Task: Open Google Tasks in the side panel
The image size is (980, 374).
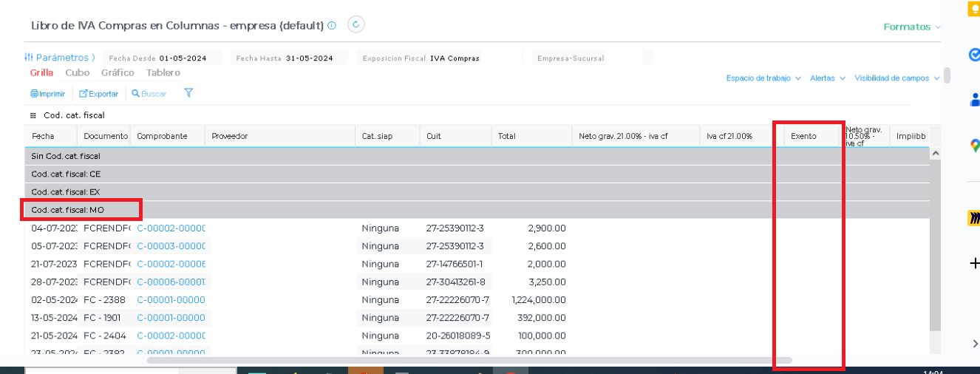Action: pos(974,55)
